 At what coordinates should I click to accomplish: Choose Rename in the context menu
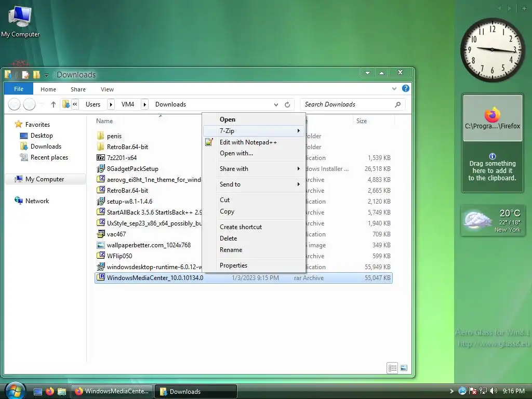(x=231, y=250)
